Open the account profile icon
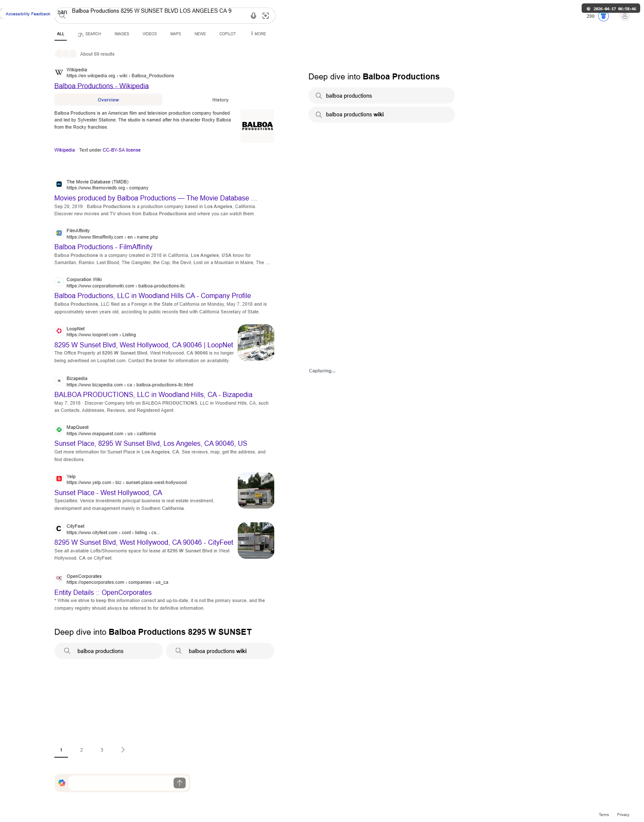This screenshot has width=644, height=822. 624,16
